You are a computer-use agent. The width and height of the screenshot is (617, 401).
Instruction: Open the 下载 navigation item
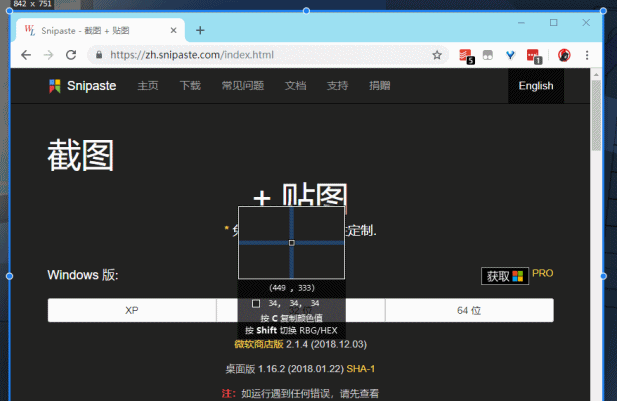(x=190, y=86)
